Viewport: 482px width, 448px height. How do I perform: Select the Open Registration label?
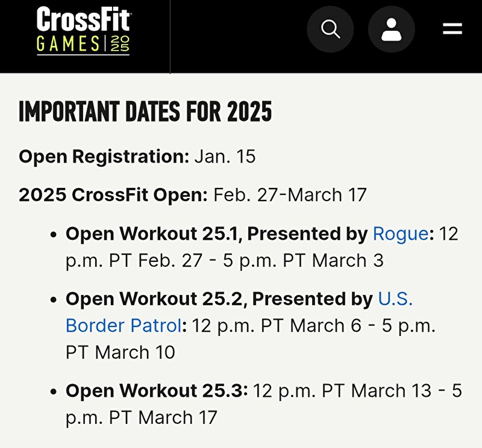(x=104, y=157)
